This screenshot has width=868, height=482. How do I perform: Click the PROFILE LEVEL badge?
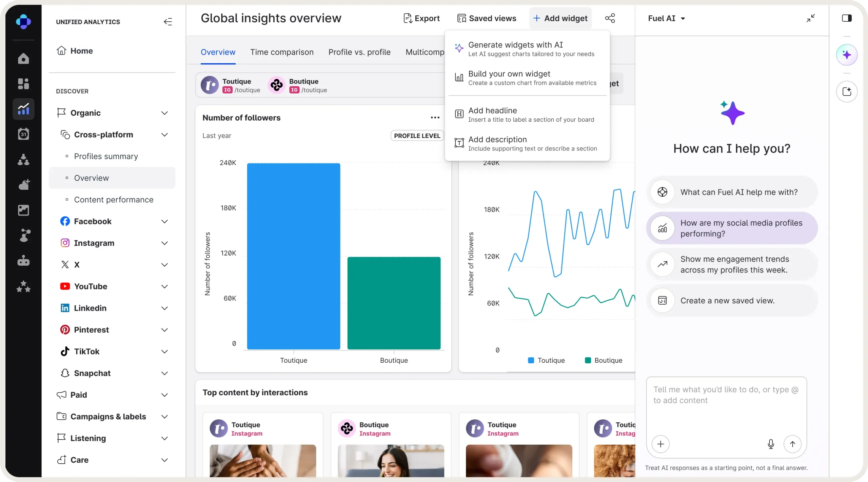417,136
